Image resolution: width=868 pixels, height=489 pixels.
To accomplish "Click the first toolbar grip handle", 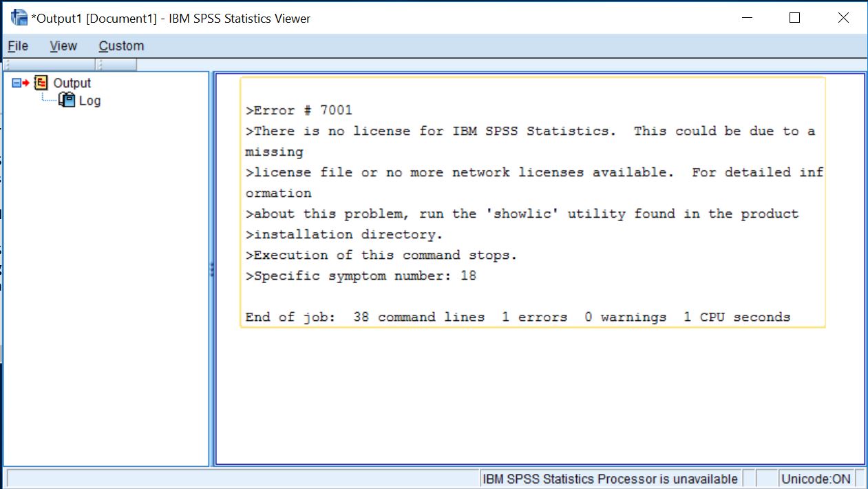I will coord(6,65).
